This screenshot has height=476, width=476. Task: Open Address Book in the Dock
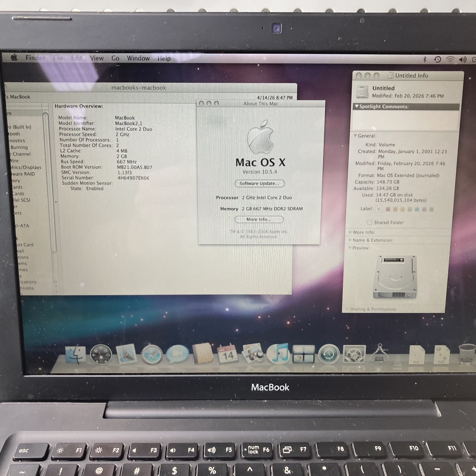pos(203,354)
